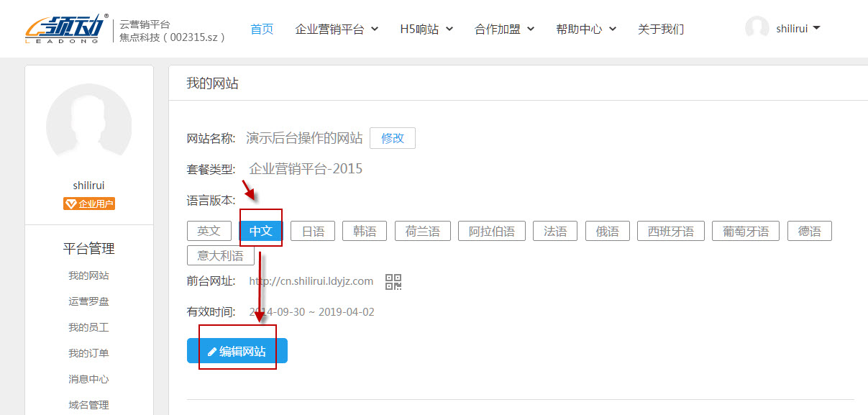Image resolution: width=868 pixels, height=415 pixels.
Task: Select the 英文 language version
Action: pyautogui.click(x=209, y=230)
